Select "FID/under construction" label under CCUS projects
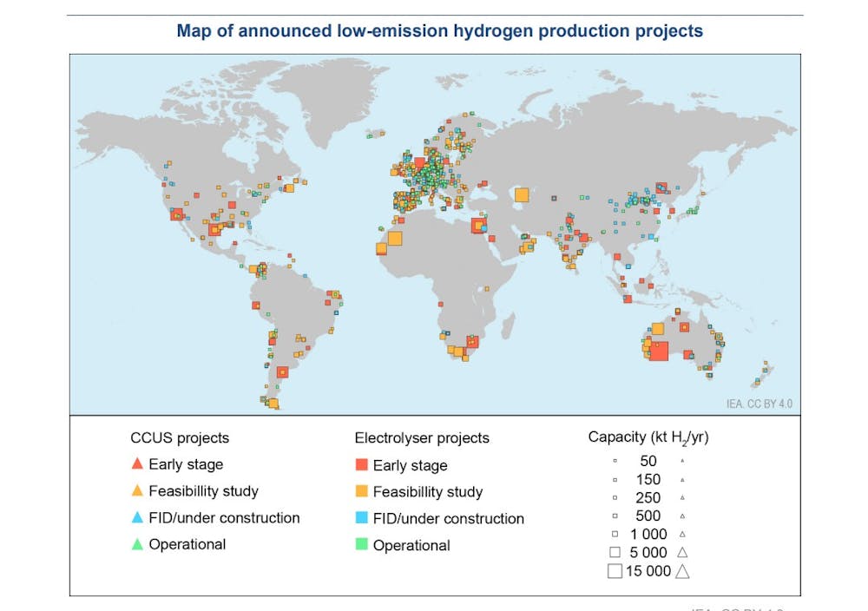The width and height of the screenshot is (868, 611). point(224,517)
